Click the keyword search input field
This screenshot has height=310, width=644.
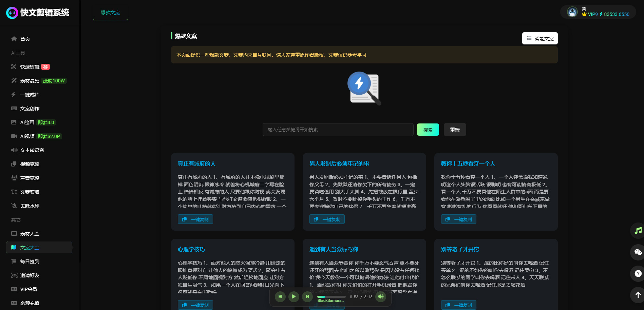tap(338, 130)
